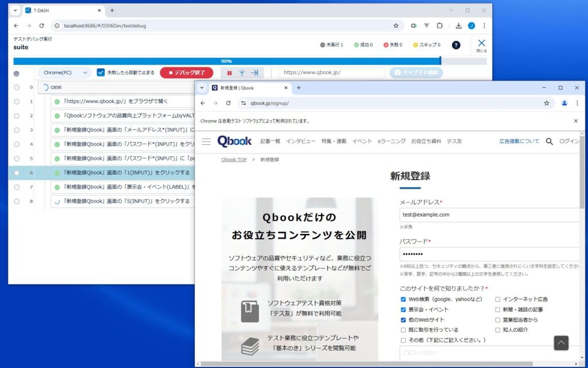Viewport: 588px width, 368px height.
Task: Click the メールアドレス field with test@example.com
Action: click(x=489, y=215)
